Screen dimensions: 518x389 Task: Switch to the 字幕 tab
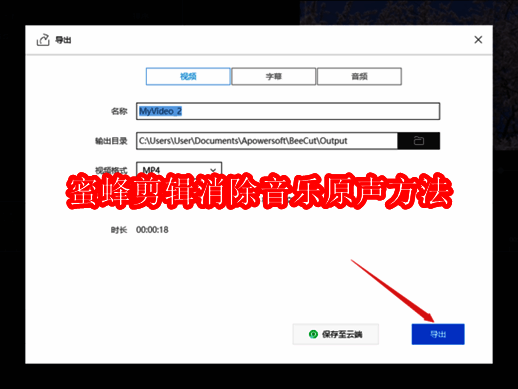(274, 76)
